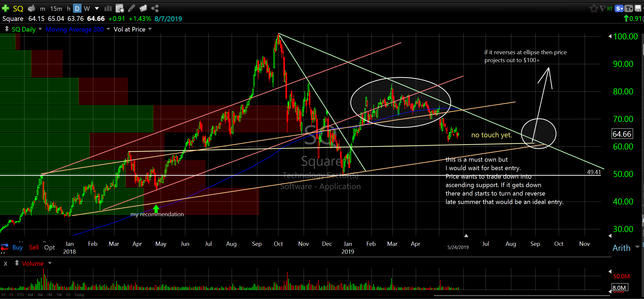
Task: Select the pencil drawing tool icon
Action: click(131, 8)
